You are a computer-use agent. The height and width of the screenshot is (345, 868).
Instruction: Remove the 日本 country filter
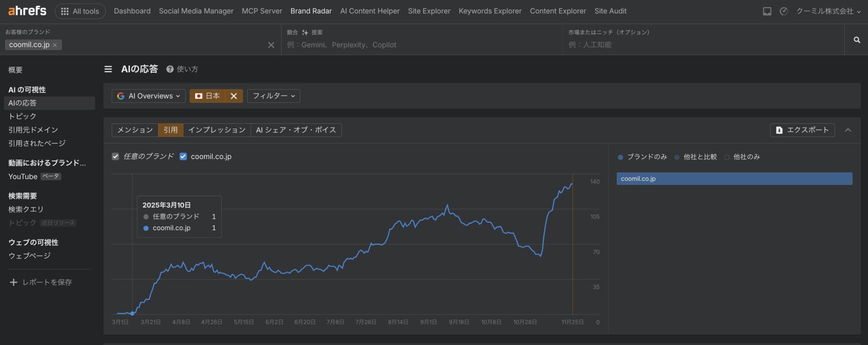pyautogui.click(x=234, y=96)
